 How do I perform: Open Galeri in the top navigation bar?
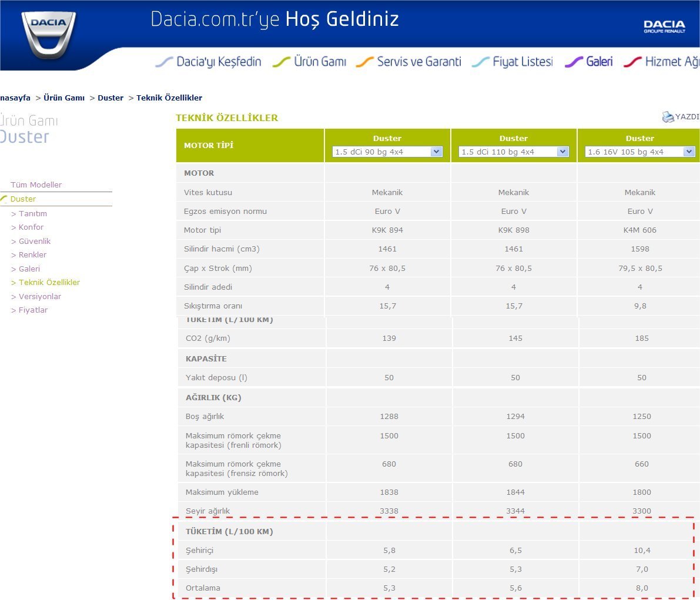599,62
